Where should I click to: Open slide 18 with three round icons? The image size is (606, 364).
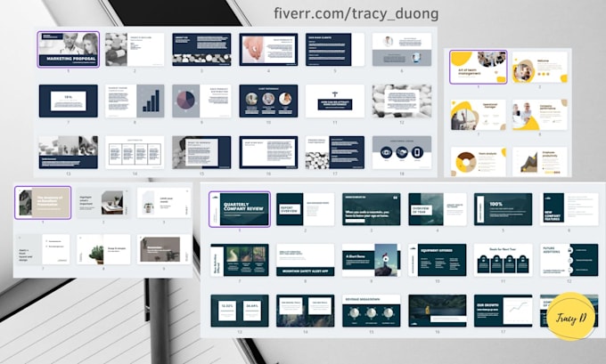click(x=402, y=152)
